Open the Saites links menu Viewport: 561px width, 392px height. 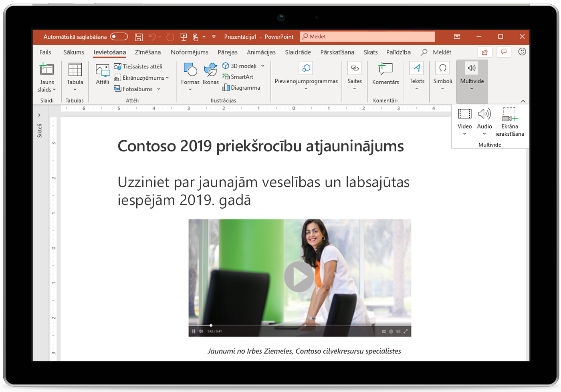click(x=355, y=76)
